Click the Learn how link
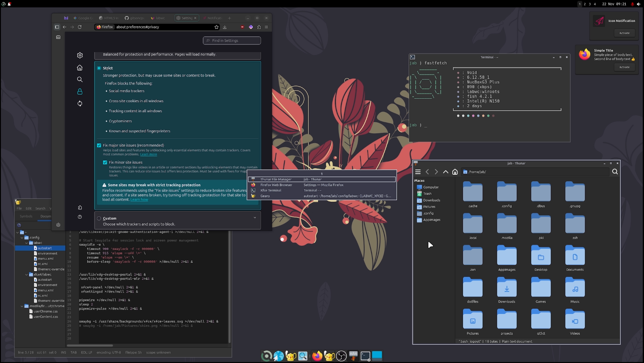Viewport: 644px width, 363px height. 139,199
